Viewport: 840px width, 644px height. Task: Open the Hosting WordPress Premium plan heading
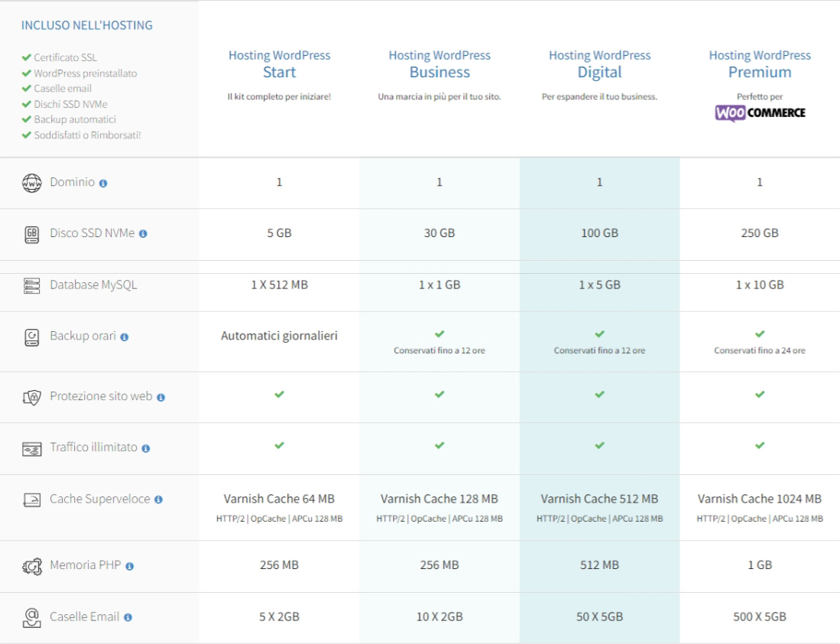(x=760, y=63)
